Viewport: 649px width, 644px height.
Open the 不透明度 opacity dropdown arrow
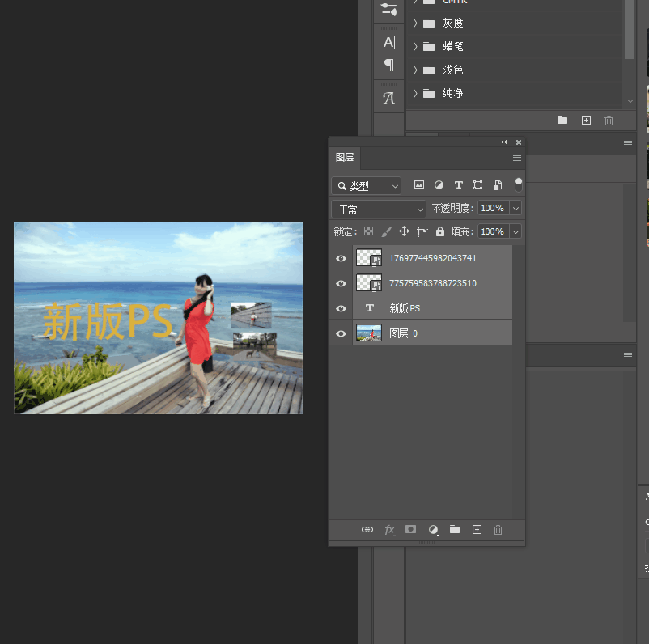coord(515,209)
